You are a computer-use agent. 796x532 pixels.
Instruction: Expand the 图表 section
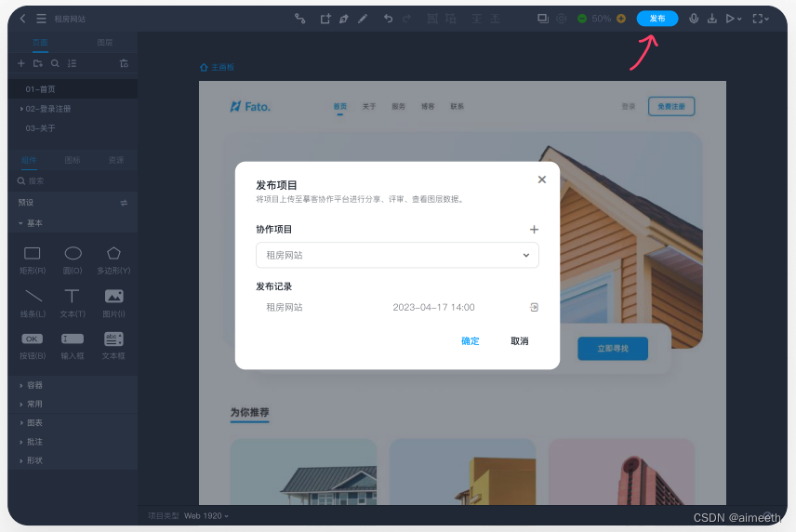pos(20,423)
